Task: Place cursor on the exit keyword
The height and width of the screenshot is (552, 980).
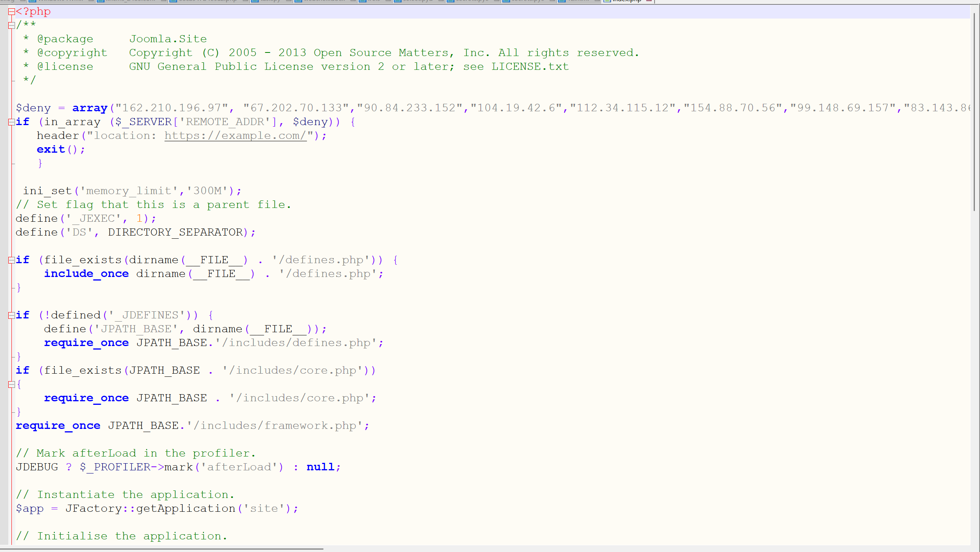Action: (x=50, y=150)
